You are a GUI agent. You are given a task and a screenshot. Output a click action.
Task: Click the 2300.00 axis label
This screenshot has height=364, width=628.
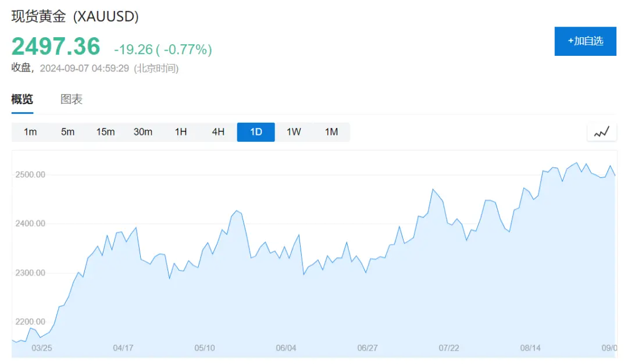click(30, 273)
